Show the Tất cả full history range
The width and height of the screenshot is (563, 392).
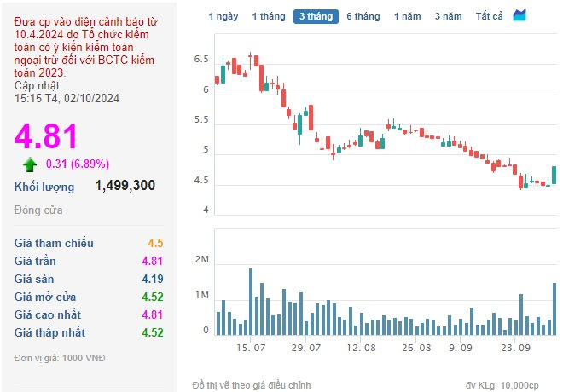tap(489, 16)
